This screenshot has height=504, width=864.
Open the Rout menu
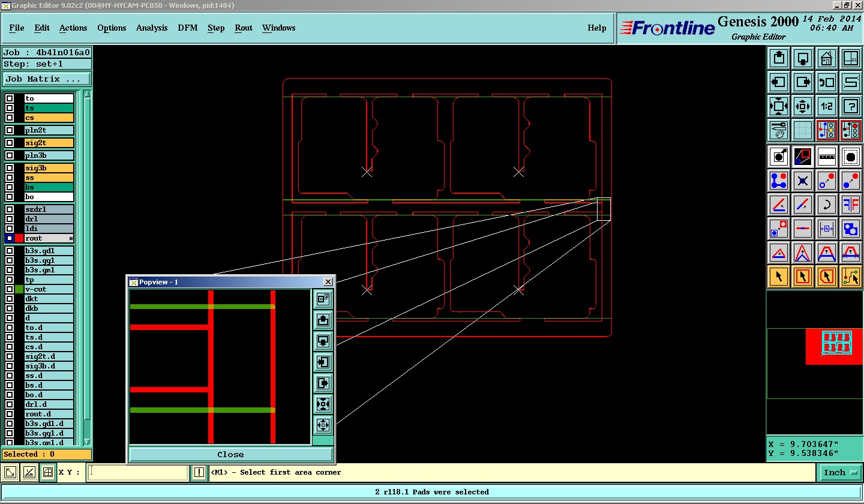point(244,28)
